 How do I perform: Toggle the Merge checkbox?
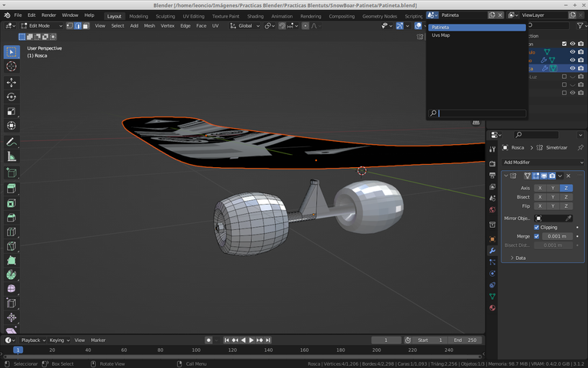click(537, 236)
